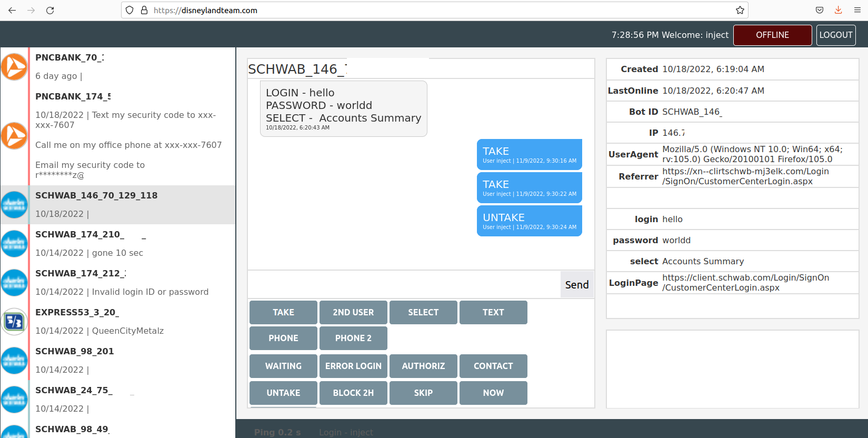Click the SCHWAB_98_201 blue logo
The image size is (868, 438).
(14, 361)
